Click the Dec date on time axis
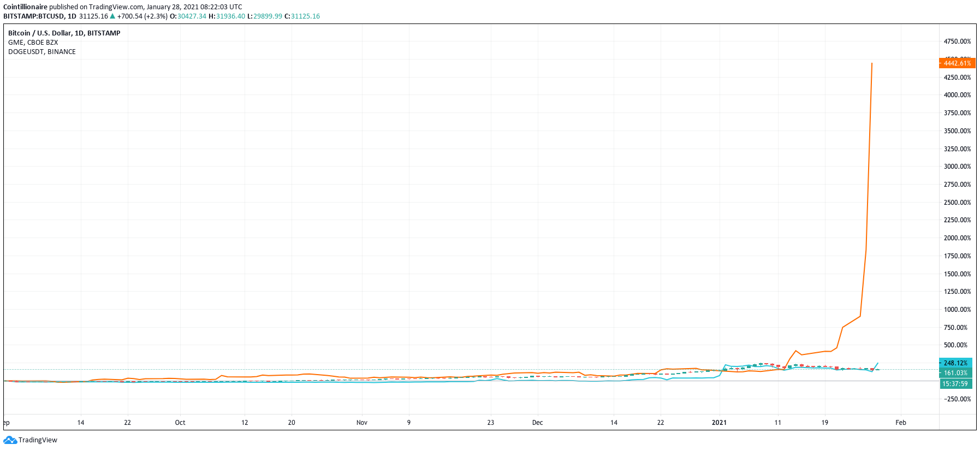 (x=538, y=423)
